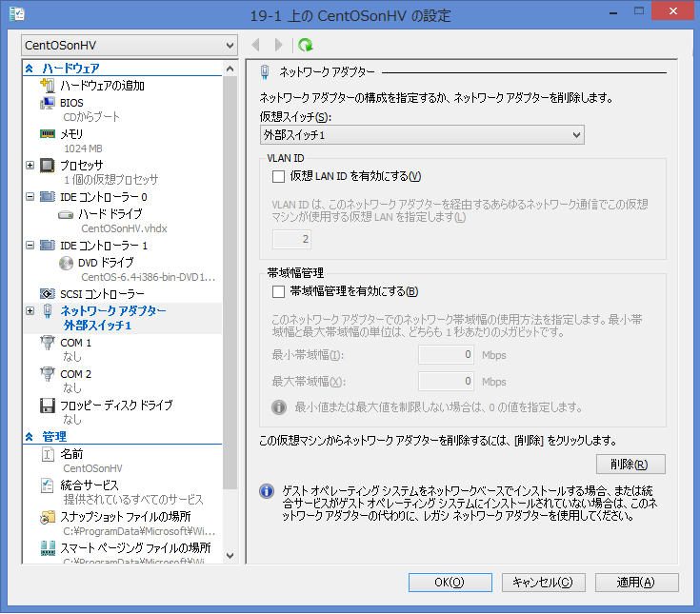Click the フロッピー ディスク ドライブ icon

[48, 406]
